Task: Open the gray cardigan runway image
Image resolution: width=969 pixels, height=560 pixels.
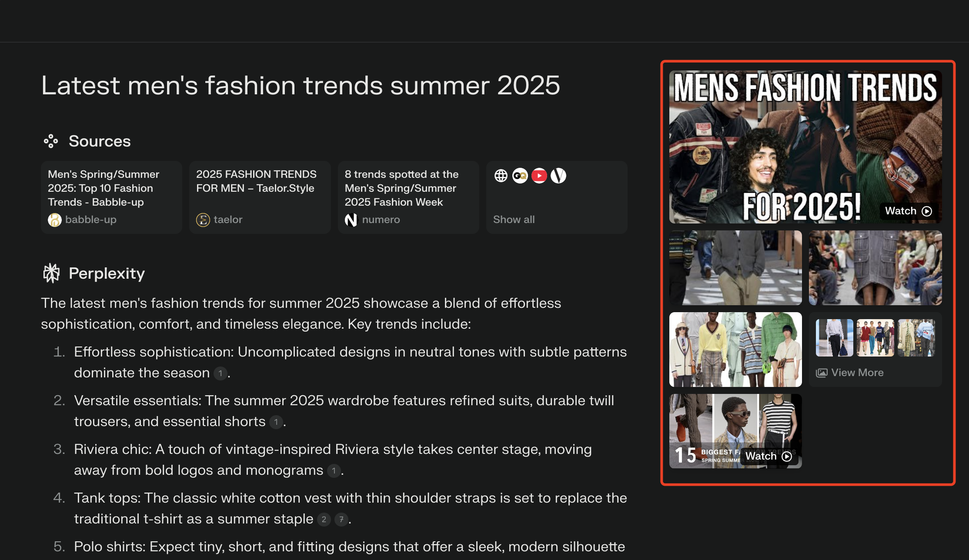Action: click(x=735, y=268)
